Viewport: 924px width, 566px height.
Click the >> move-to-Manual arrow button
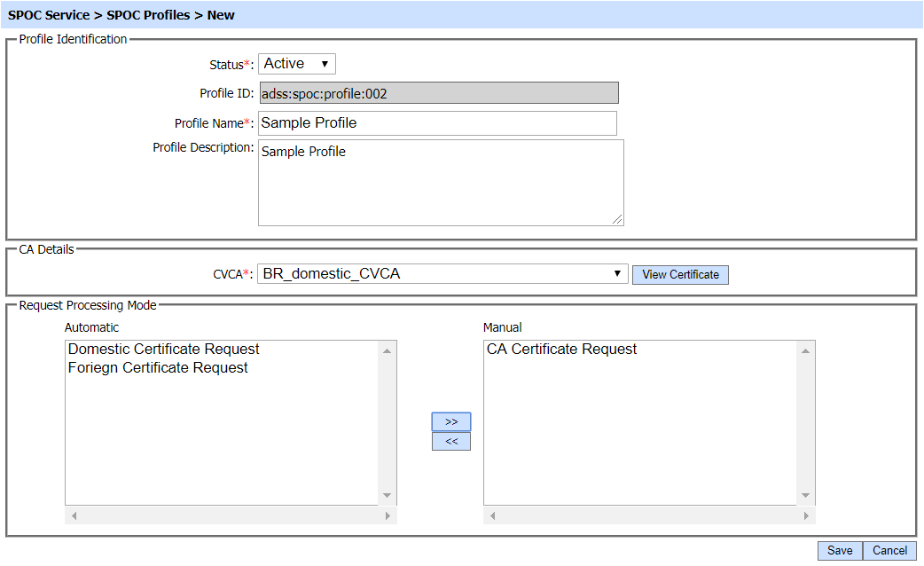tap(450, 421)
